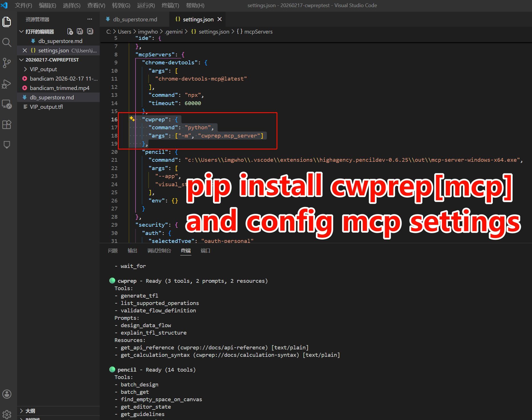Open the 编辑(E) menu

48,5
